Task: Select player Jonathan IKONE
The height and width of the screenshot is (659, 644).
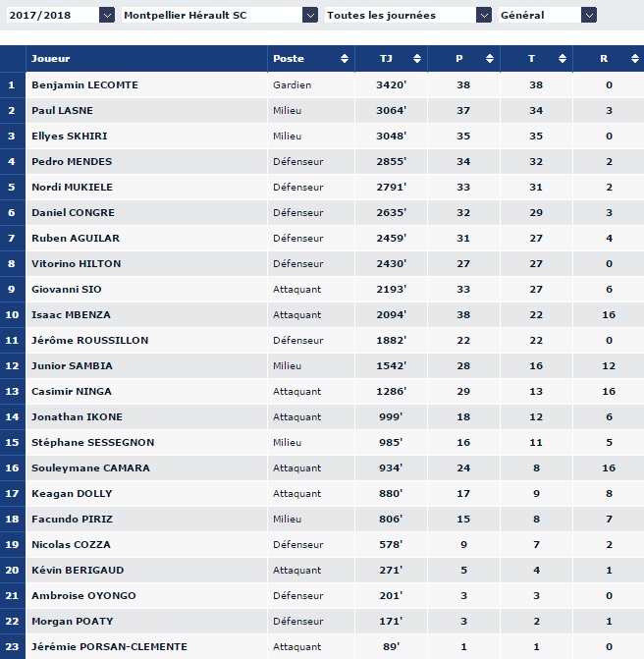Action: coord(77,417)
